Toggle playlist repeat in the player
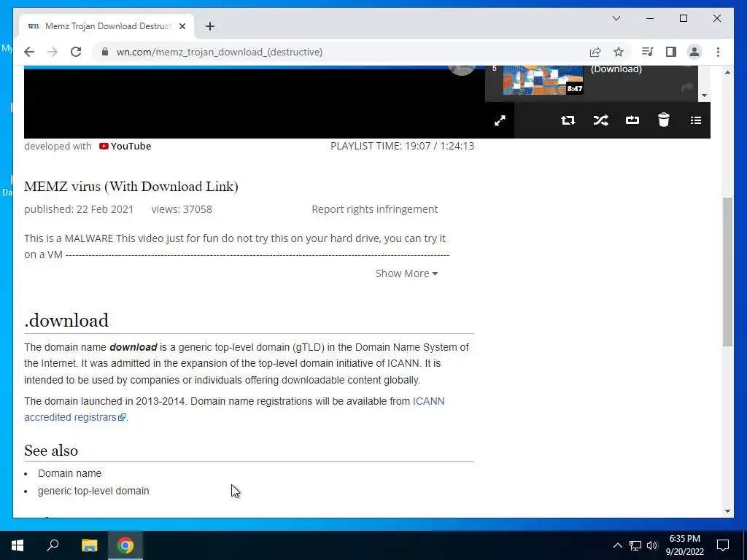The width and height of the screenshot is (747, 560). (x=568, y=120)
